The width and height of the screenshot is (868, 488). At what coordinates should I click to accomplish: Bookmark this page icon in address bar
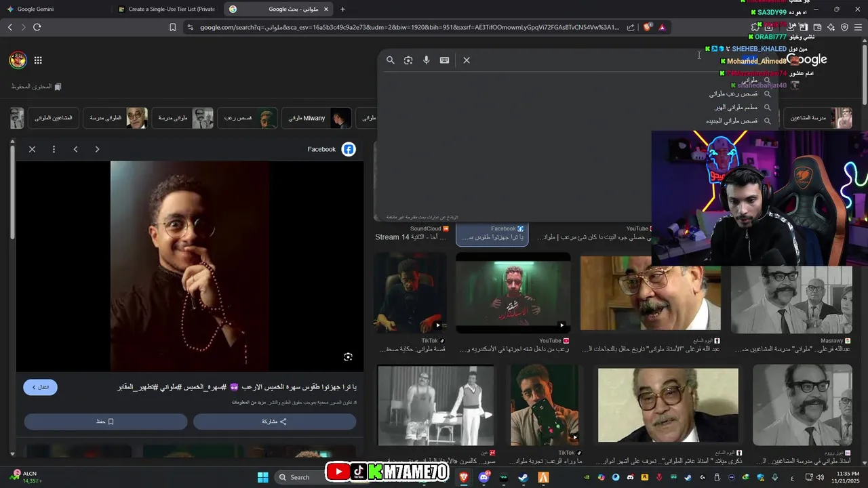click(173, 27)
